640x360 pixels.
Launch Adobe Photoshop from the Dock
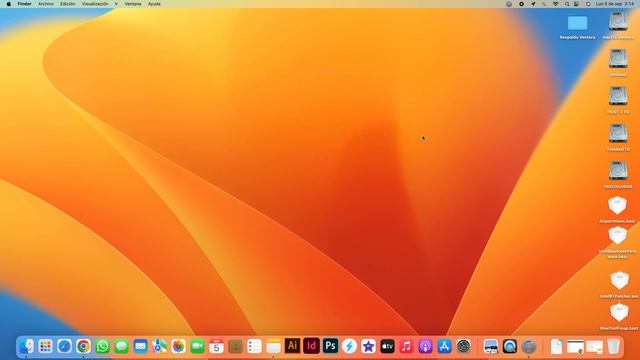(x=330, y=346)
